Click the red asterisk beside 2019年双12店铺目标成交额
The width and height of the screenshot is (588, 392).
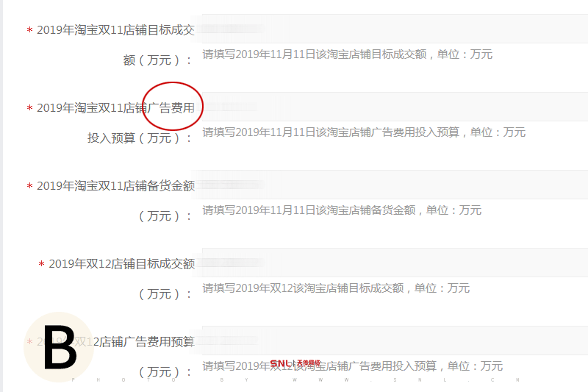42,264
